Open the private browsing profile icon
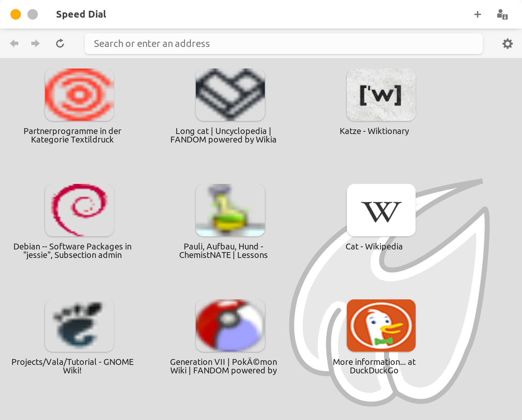The width and height of the screenshot is (522, 420). [x=502, y=14]
